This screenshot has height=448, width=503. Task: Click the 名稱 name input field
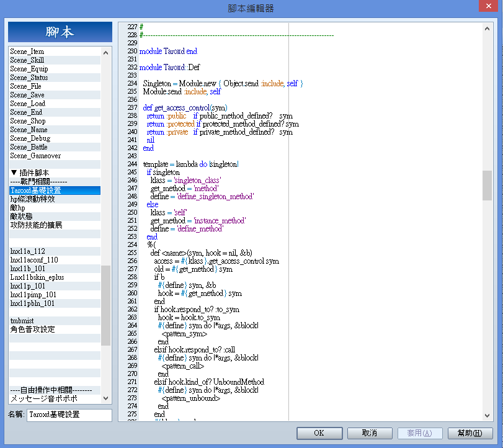69,414
